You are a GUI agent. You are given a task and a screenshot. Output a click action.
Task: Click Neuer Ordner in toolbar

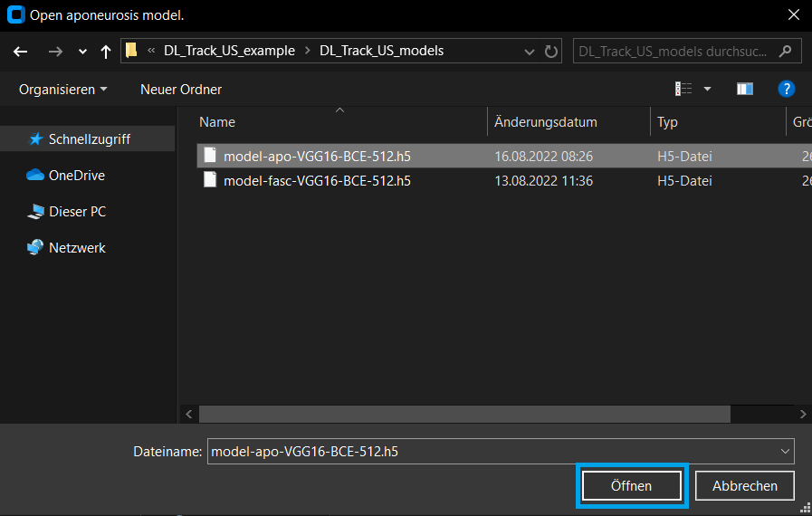click(181, 89)
